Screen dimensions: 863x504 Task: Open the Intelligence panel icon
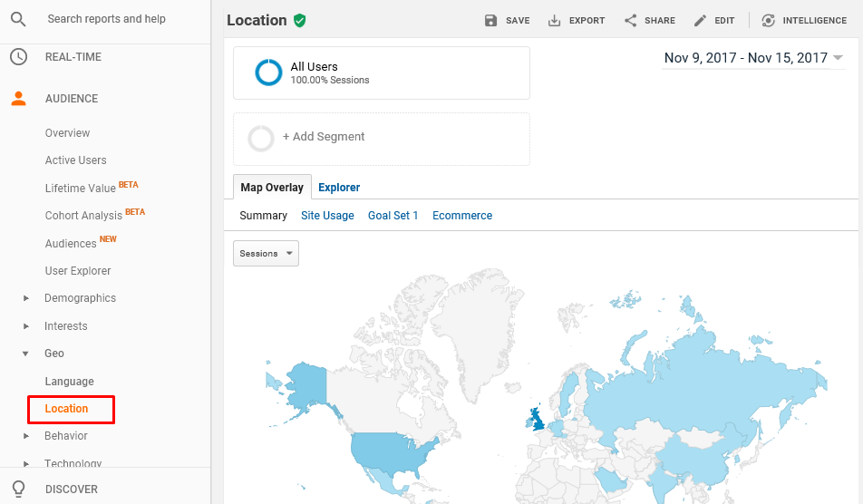(769, 21)
